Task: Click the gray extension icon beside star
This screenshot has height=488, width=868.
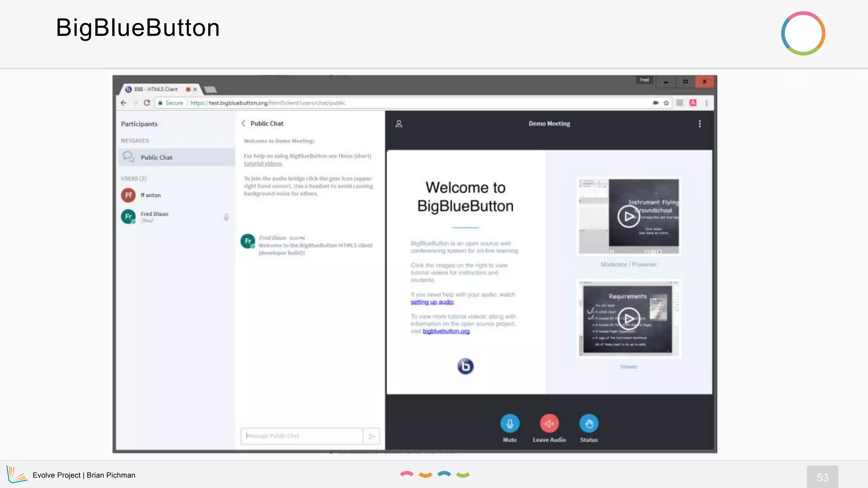Action: point(679,103)
